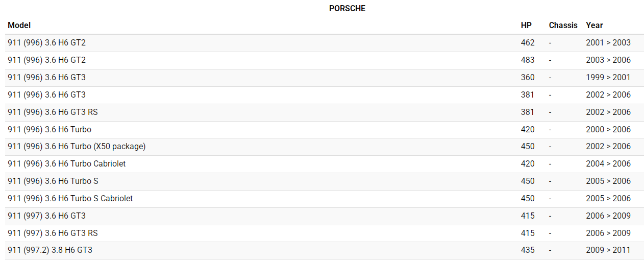Viewport: 644px width, 260px height.
Task: Click the Model column header
Action: coord(19,25)
